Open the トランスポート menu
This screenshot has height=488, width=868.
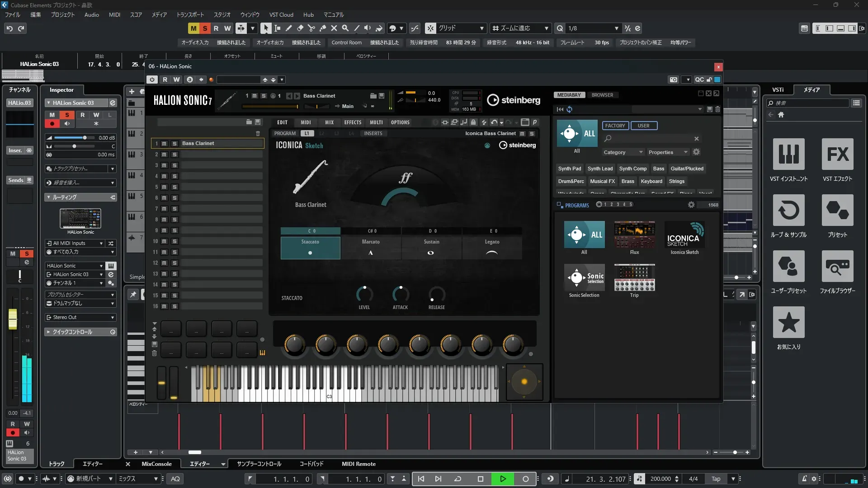pos(190,14)
